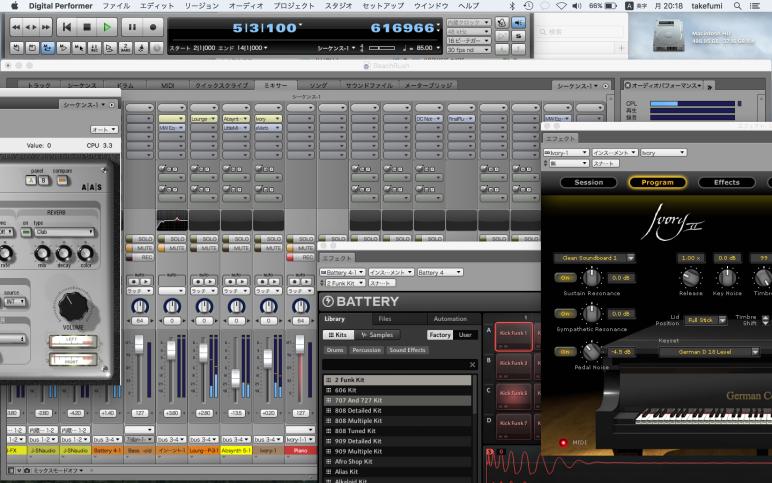Fast forward using the double-right-arrow button

click(46, 27)
